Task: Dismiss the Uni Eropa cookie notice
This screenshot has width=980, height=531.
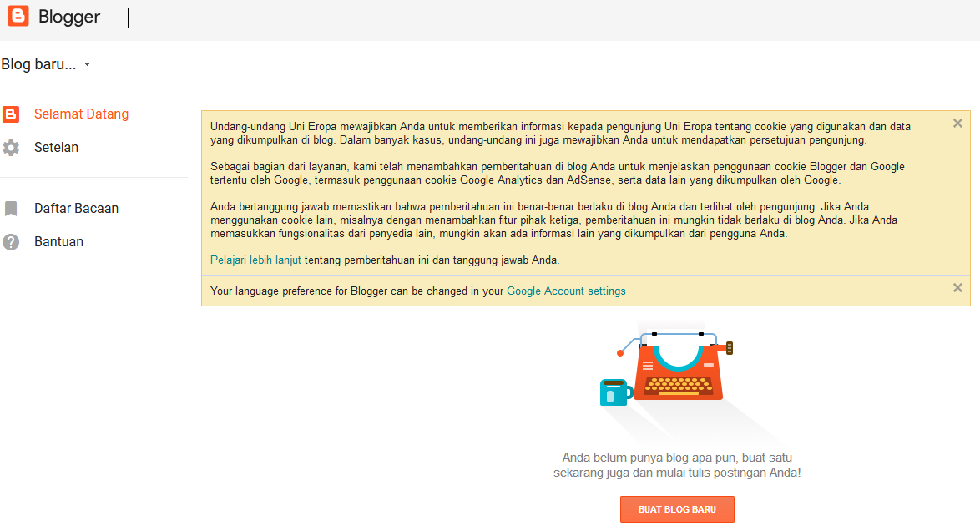Action: point(957,124)
